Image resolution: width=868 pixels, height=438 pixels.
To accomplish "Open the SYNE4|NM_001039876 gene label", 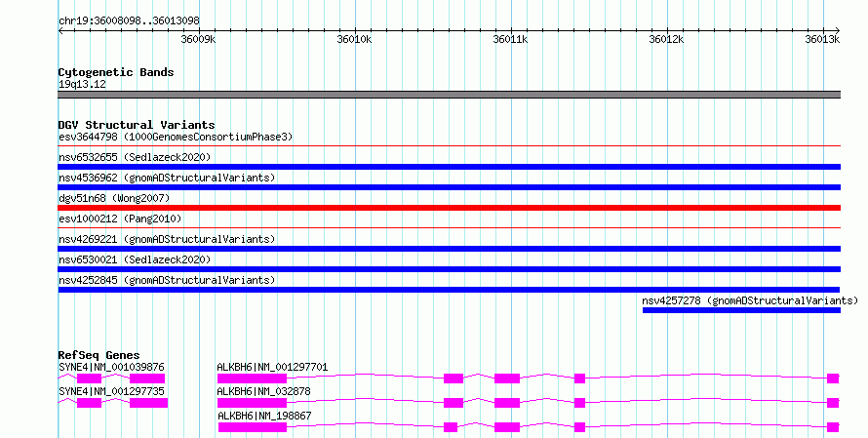I will coord(111,367).
